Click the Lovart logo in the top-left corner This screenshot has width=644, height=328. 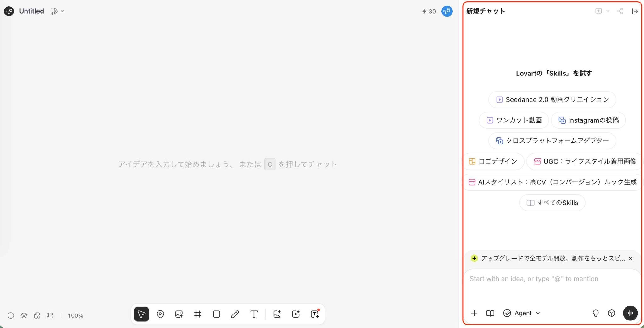point(9,11)
